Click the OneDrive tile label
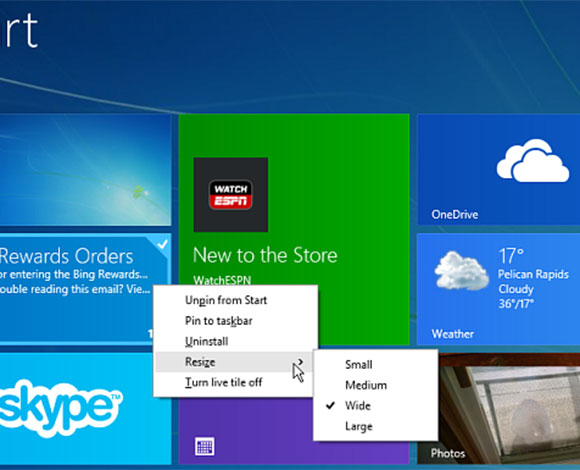The image size is (580, 470). click(455, 214)
